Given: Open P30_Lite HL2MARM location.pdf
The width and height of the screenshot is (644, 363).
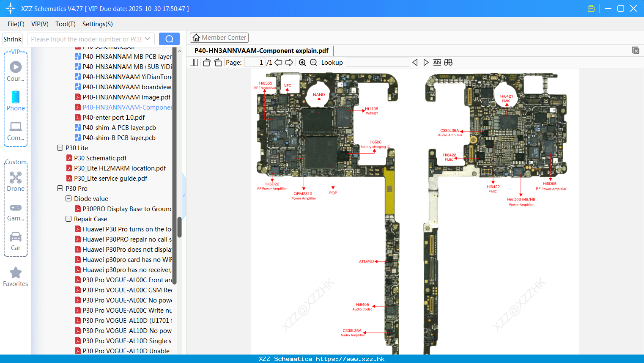Looking at the screenshot, I should tap(116, 168).
